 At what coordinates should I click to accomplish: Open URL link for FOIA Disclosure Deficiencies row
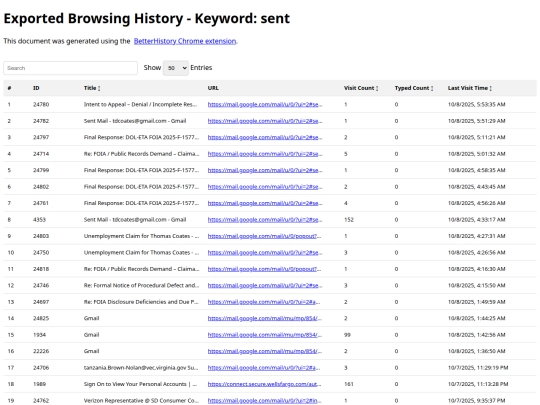(x=264, y=302)
